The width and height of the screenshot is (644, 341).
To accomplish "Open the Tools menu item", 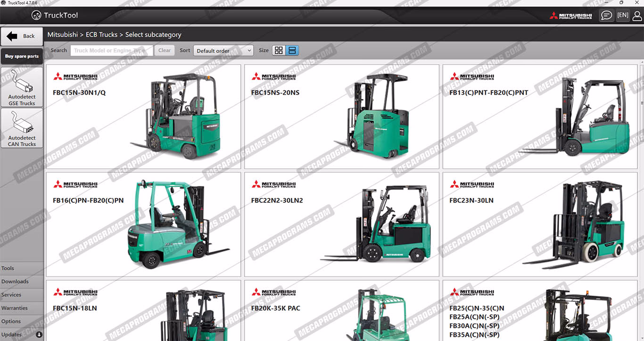I will (x=22, y=268).
